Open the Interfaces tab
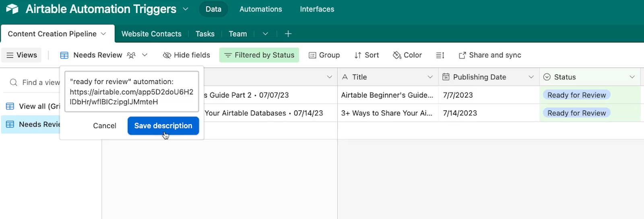644x219 pixels. [x=317, y=9]
